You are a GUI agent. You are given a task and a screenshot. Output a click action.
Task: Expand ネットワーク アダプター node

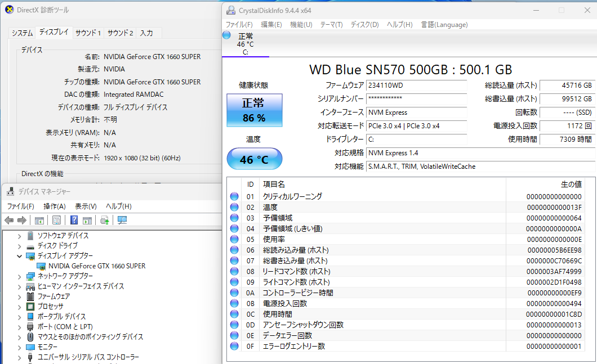coord(19,277)
